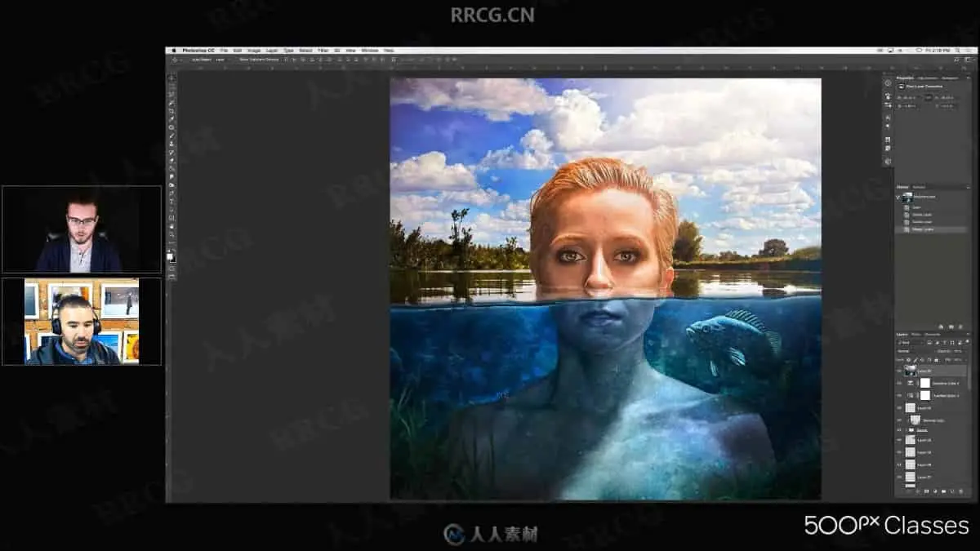
Task: Click the thumbnail of the selected top layer
Action: pyautogui.click(x=911, y=371)
